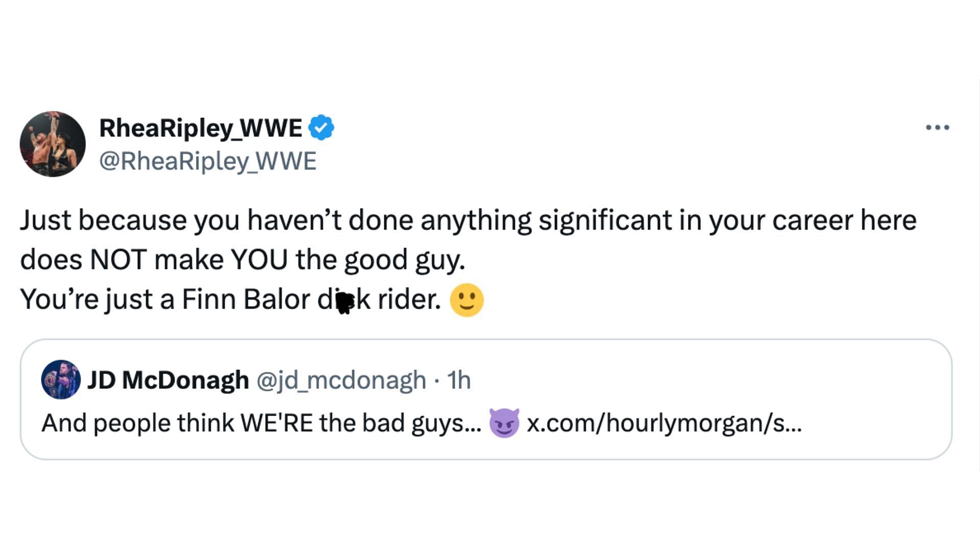Image resolution: width=980 pixels, height=551 pixels.
Task: Click the @RheaRipley_WWE handle
Action: coord(208,161)
